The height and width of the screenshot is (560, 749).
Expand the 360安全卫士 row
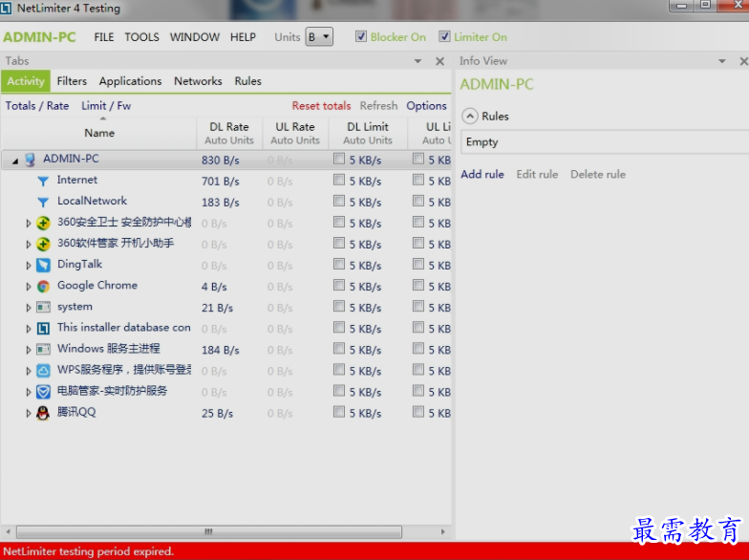29,224
